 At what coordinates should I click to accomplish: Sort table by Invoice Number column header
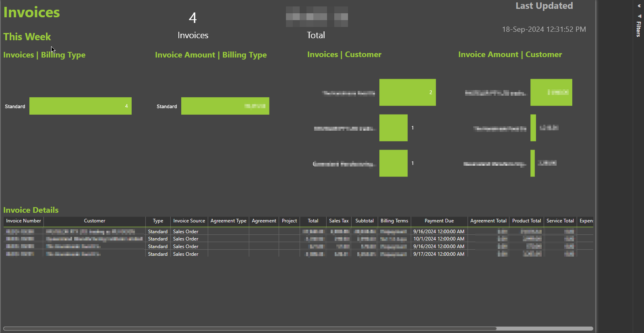23,221
